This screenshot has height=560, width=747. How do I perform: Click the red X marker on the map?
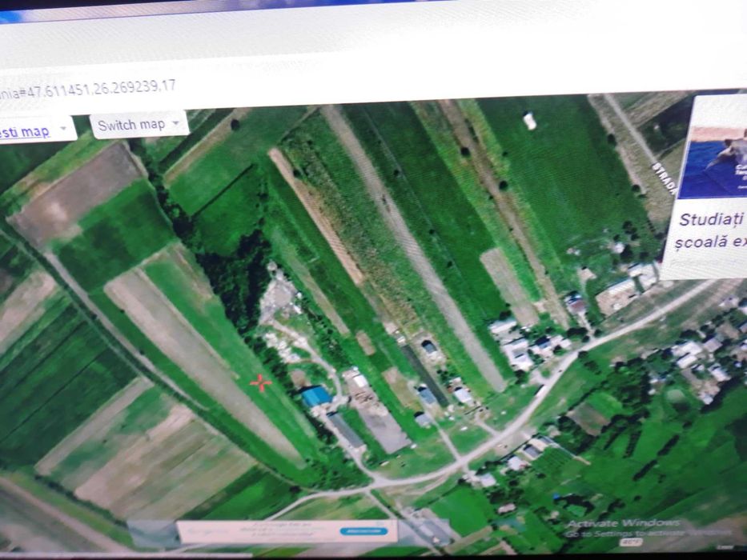click(x=260, y=382)
